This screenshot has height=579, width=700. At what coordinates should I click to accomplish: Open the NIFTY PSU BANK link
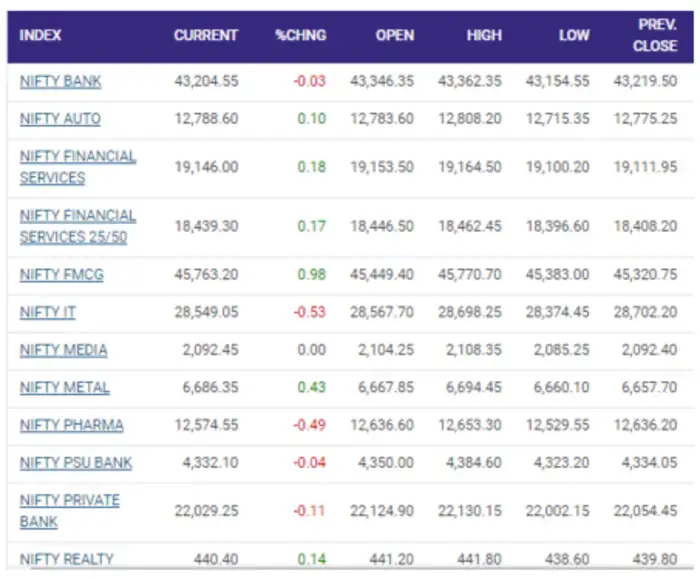(x=75, y=463)
